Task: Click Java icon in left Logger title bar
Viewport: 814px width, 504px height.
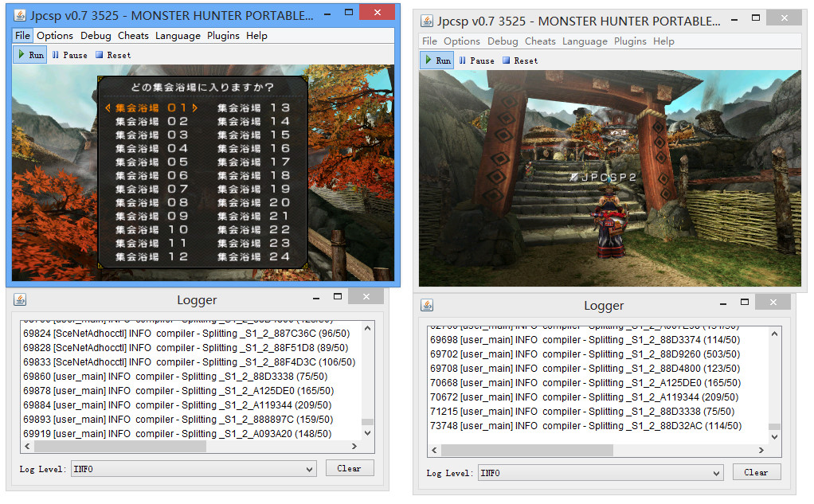Action: tap(21, 299)
